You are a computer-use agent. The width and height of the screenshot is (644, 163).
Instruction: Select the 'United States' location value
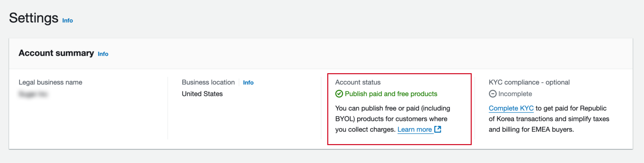202,94
